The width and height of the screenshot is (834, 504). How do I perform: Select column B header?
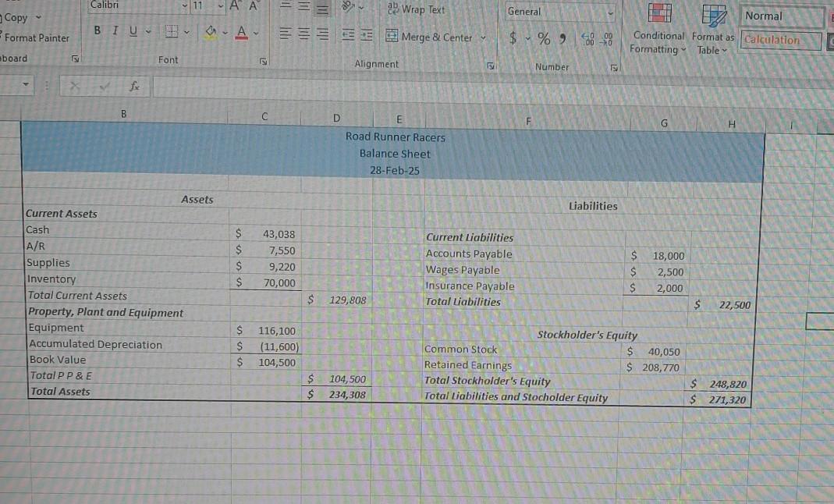click(124, 113)
